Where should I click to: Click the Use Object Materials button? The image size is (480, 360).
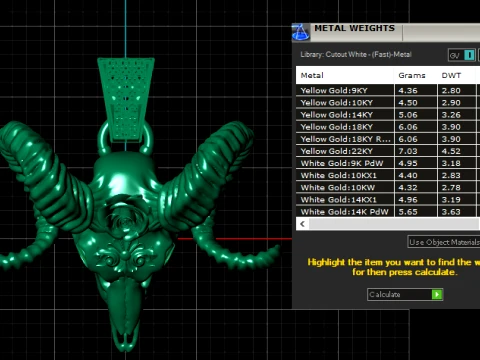point(444,242)
